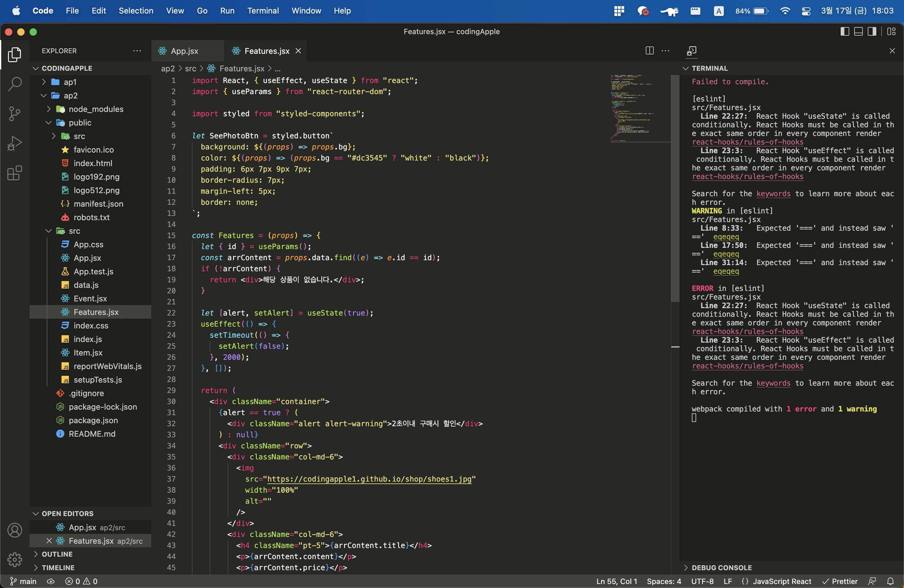Click Features.jsx in the breadcrumb

(242, 69)
